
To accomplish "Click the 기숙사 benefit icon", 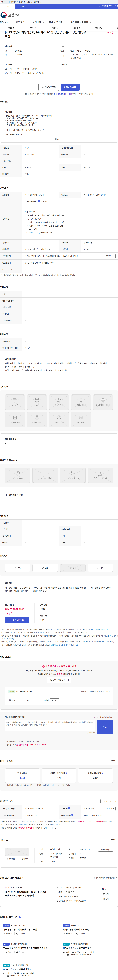I will coord(37,402).
